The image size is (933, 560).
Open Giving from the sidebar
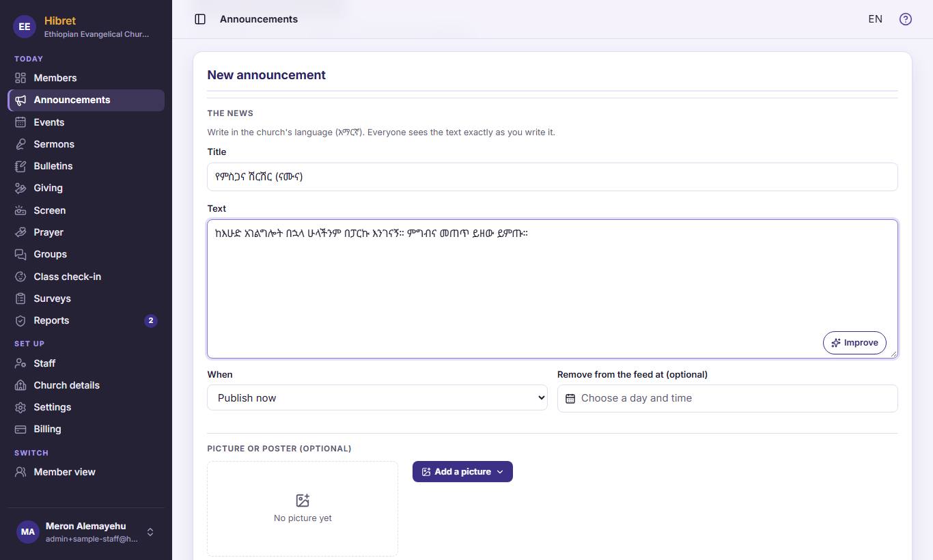(x=86, y=188)
